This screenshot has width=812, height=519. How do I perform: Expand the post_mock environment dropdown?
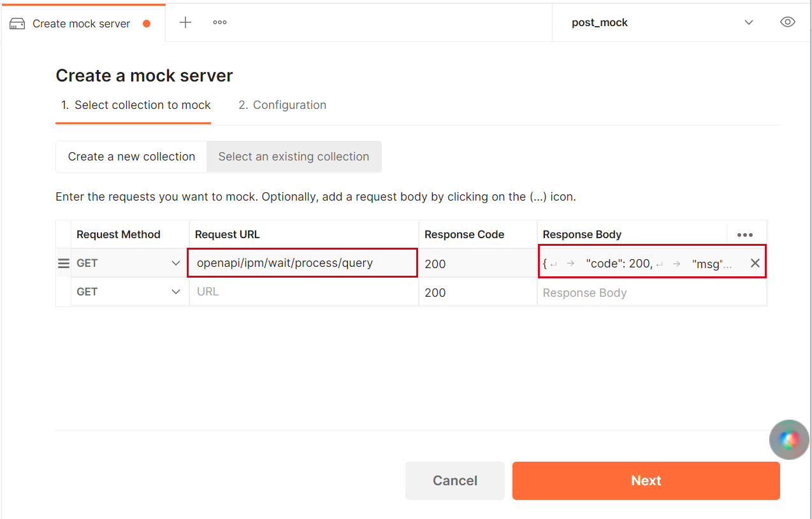coord(749,22)
